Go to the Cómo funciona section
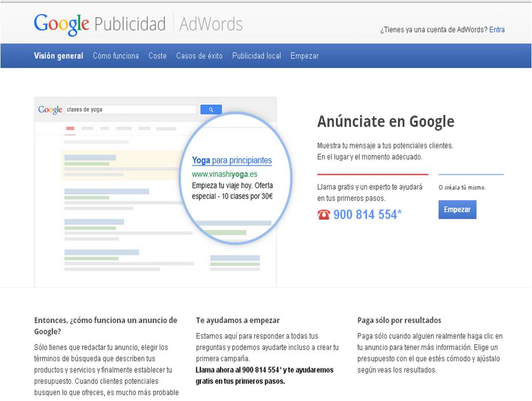This screenshot has height=401, width=532. tap(116, 56)
